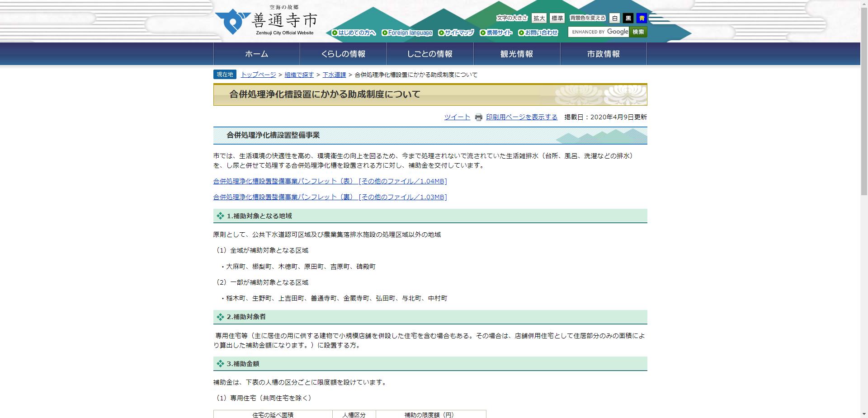Open the 市政情報 navigation menu
This screenshot has width=868, height=418.
(603, 53)
